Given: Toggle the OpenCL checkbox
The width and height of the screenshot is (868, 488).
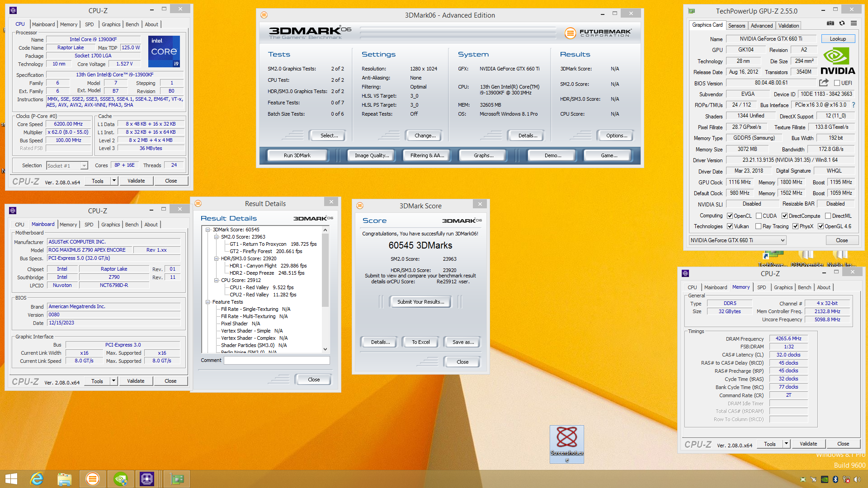Looking at the screenshot, I should pos(730,216).
